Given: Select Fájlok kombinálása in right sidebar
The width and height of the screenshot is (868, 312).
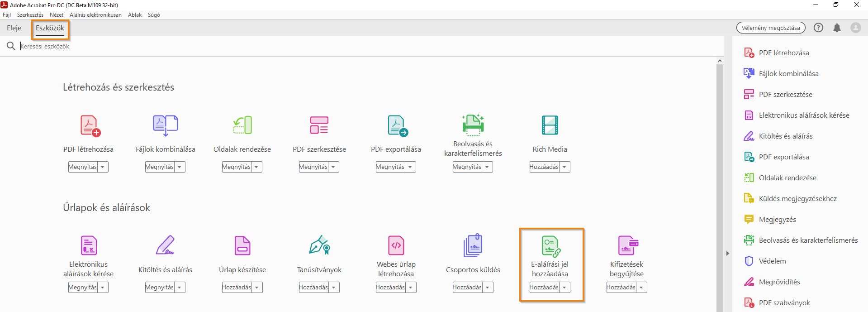Looking at the screenshot, I should pyautogui.click(x=781, y=73).
